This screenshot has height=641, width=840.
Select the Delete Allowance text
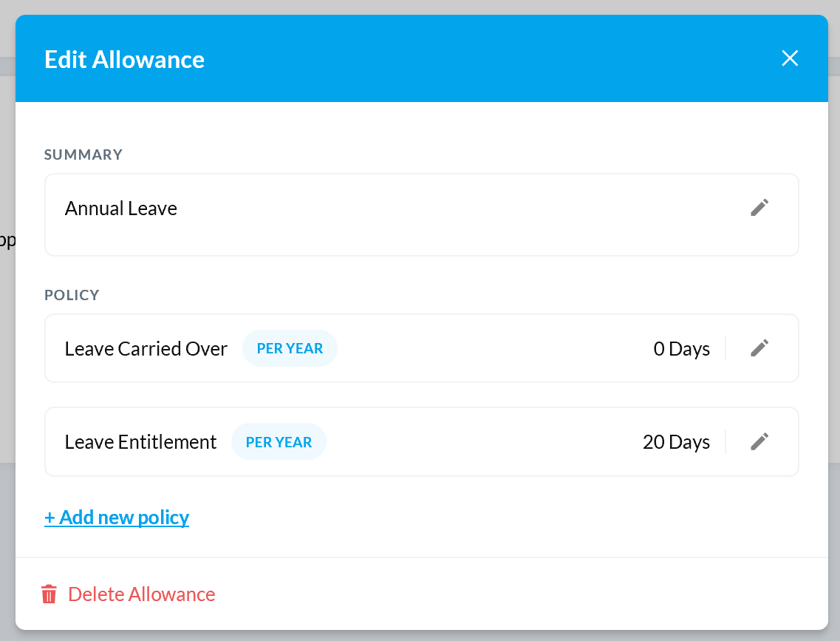click(141, 594)
